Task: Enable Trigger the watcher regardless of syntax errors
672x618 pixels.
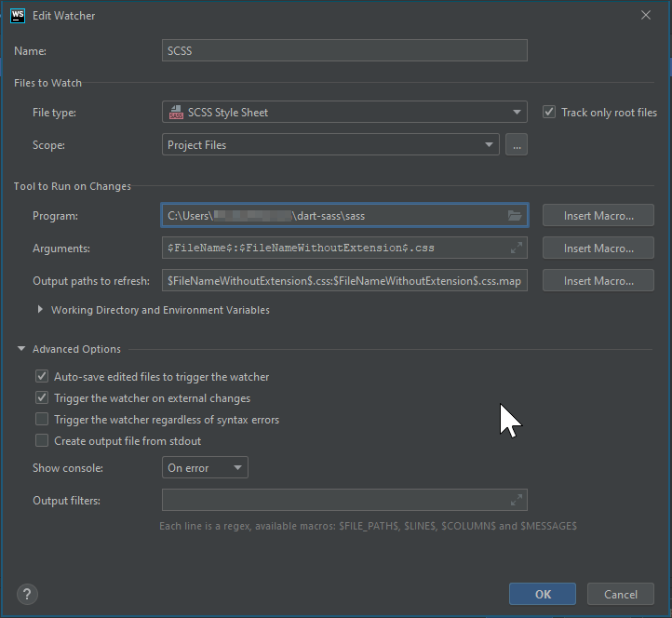Action: click(42, 420)
